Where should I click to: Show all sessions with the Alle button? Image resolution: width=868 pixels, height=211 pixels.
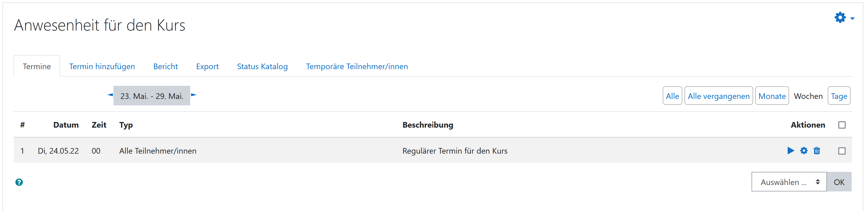pos(672,96)
